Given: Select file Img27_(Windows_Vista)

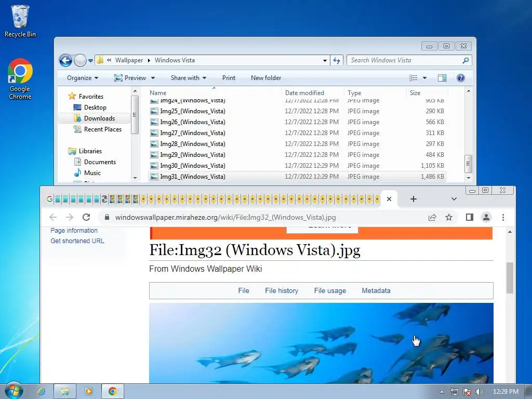Looking at the screenshot, I should point(193,133).
